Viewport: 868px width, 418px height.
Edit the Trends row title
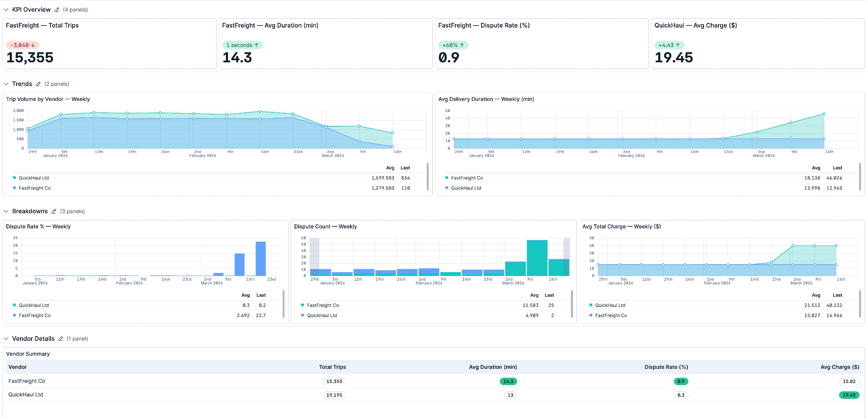pos(38,84)
